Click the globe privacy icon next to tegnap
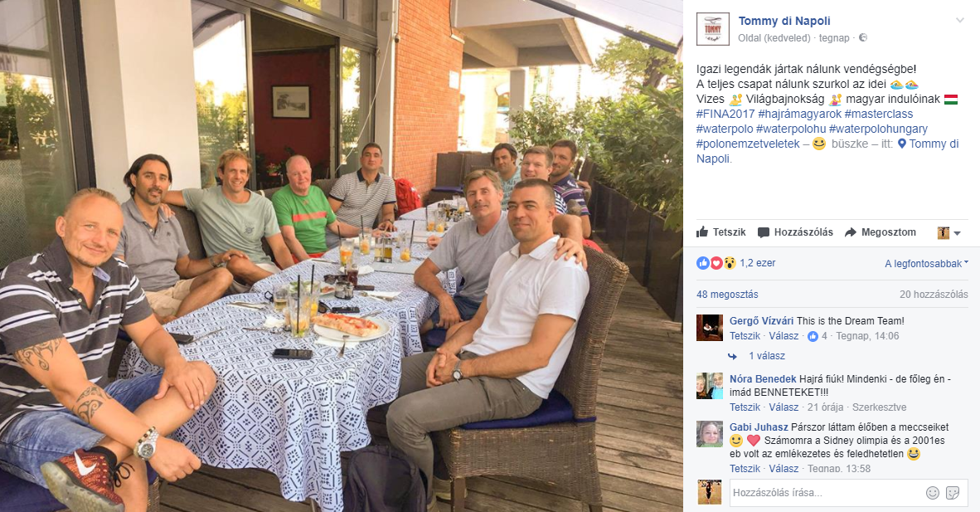 click(863, 37)
